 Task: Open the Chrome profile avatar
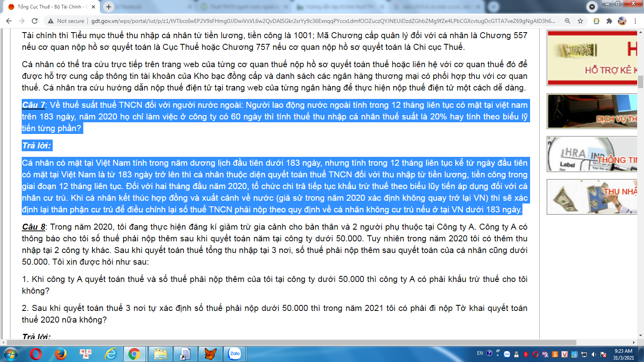pyautogui.click(x=622, y=21)
